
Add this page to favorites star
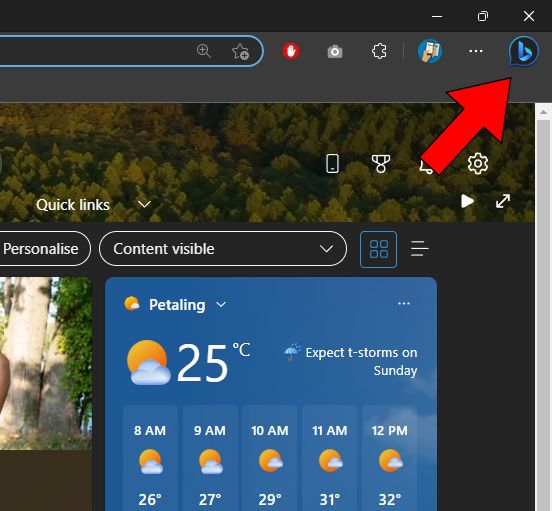pos(240,51)
